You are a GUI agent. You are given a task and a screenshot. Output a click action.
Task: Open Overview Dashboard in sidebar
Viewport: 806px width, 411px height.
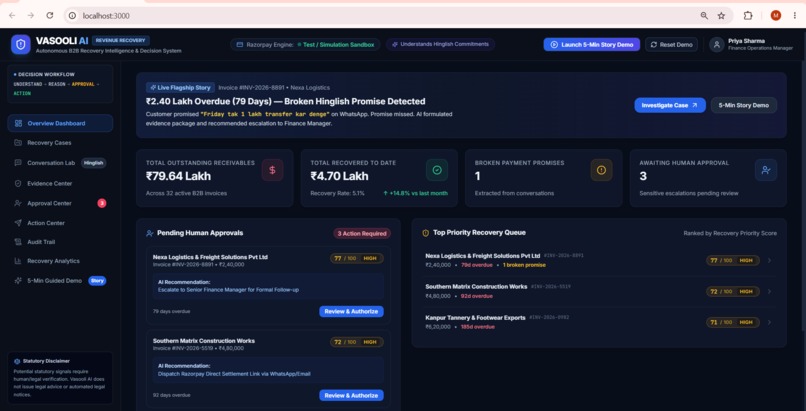pos(60,123)
